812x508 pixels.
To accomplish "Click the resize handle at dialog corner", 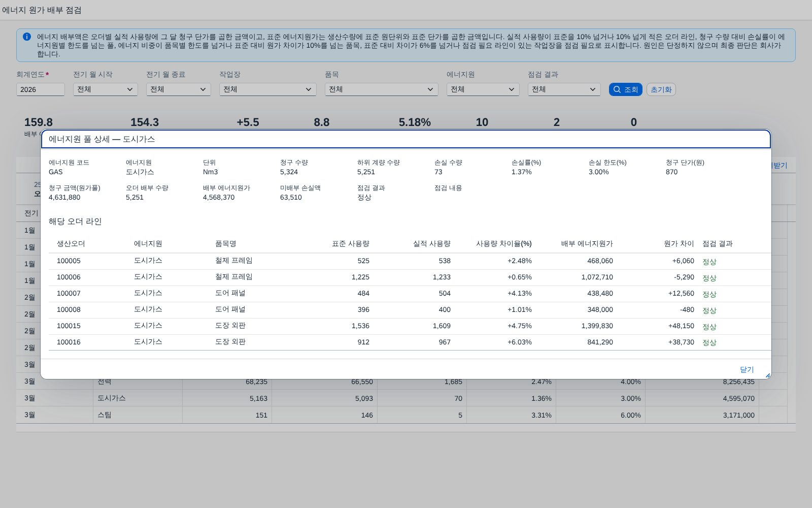I will tap(767, 375).
